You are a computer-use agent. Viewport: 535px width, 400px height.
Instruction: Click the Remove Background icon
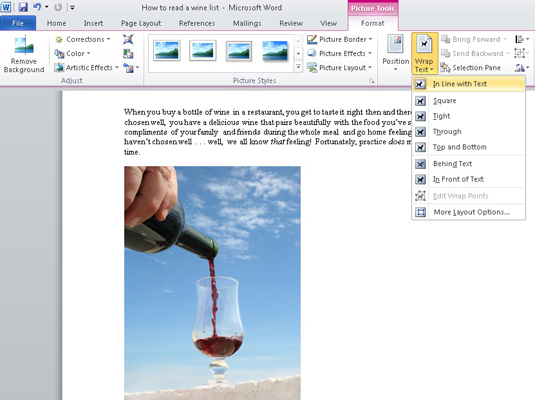pos(24,45)
